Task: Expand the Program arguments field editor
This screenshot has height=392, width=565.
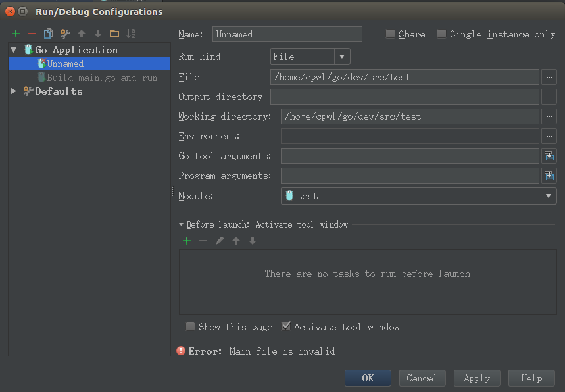Action: [549, 176]
